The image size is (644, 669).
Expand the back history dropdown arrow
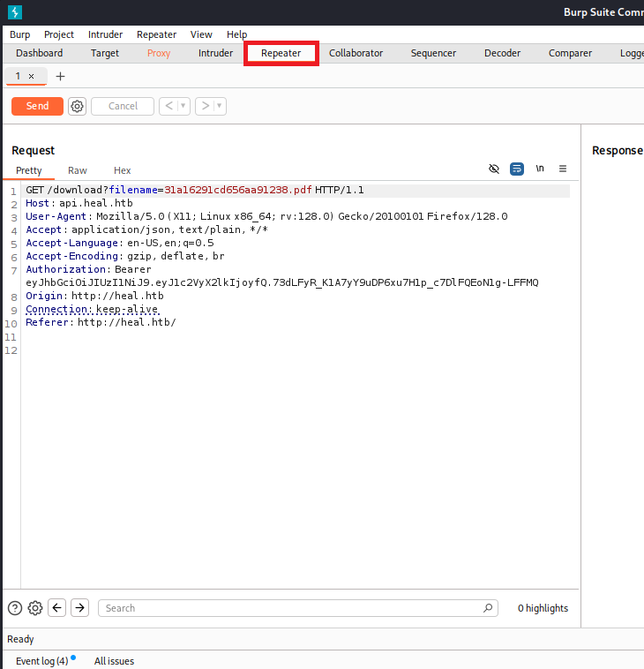pos(183,106)
